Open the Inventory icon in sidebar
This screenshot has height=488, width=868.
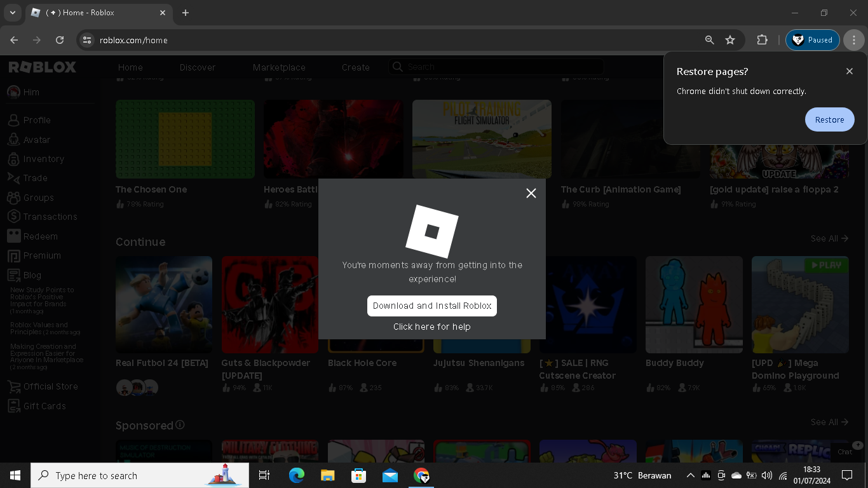click(x=13, y=159)
